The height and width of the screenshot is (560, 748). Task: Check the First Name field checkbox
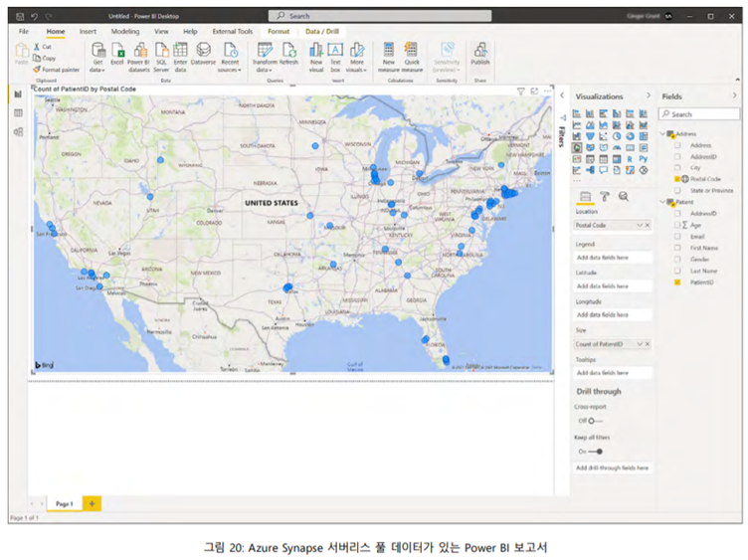point(677,248)
